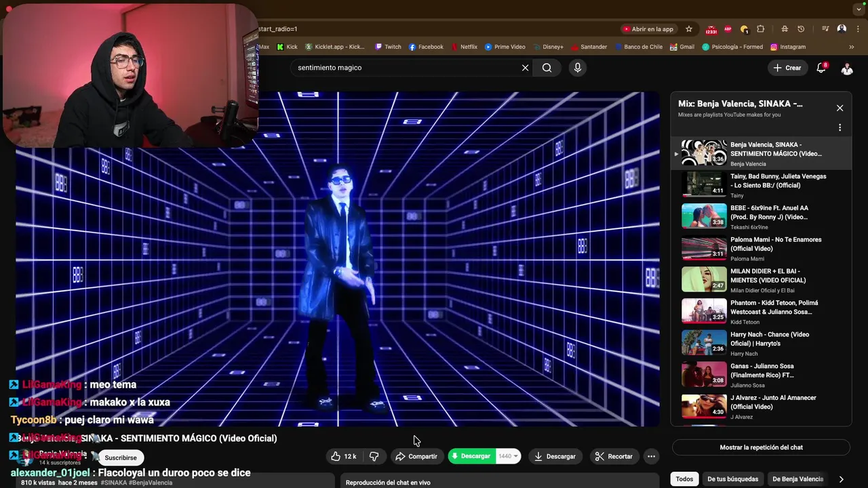
Task: Open the red 12:33 extension icon
Action: tap(711, 30)
